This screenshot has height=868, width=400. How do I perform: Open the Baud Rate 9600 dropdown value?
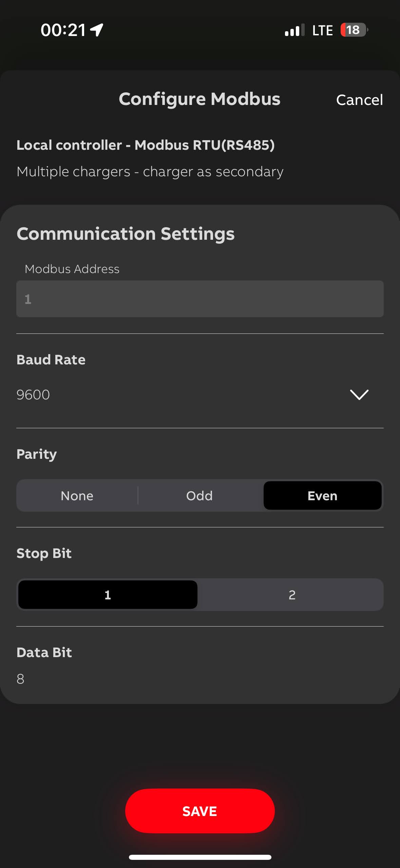(33, 395)
